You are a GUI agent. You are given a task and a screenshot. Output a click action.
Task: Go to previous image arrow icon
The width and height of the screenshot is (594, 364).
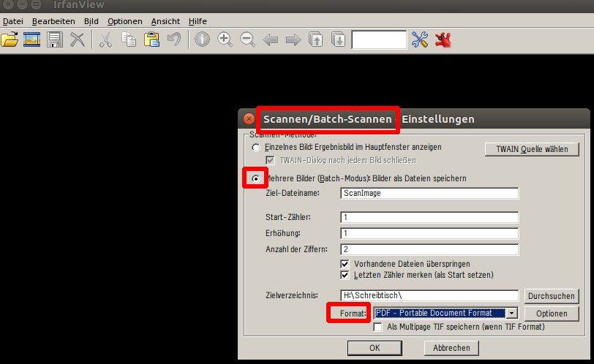point(271,39)
